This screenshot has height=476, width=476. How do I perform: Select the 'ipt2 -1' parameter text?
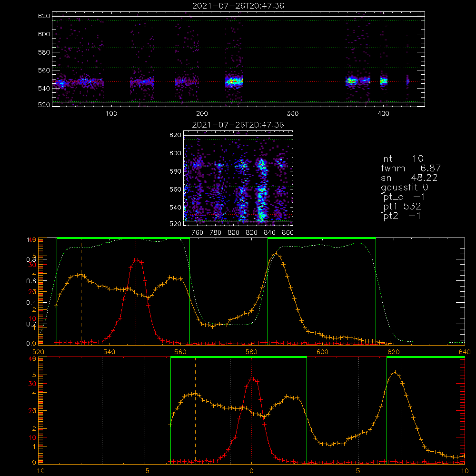coord(401,216)
